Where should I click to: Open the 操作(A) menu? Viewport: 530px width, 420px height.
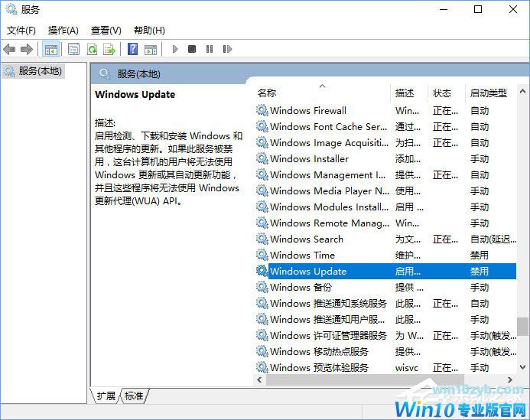tap(63, 31)
